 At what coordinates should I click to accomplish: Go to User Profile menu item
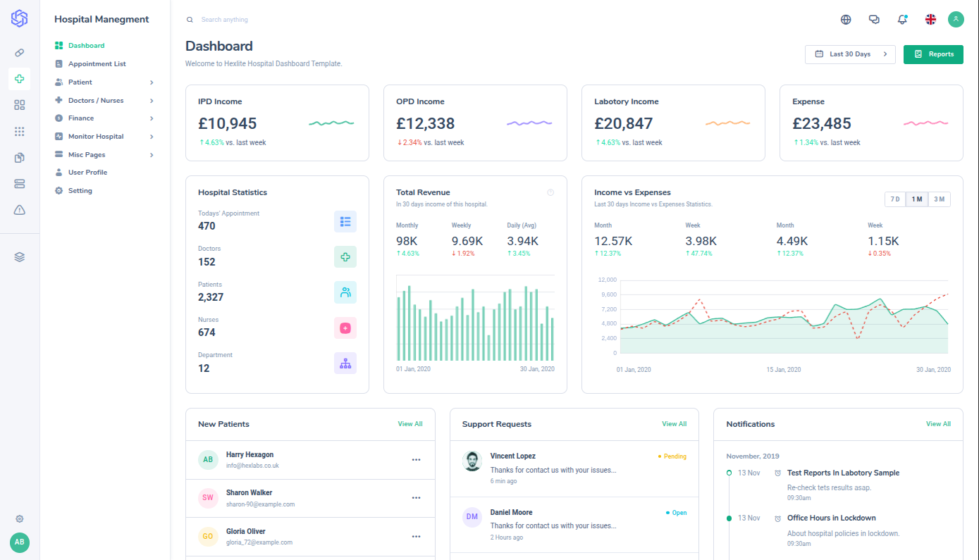(87, 173)
